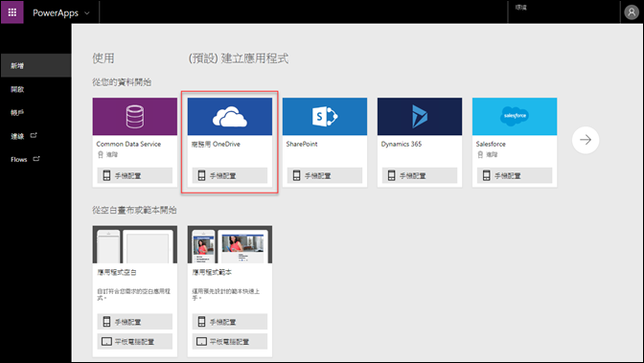Click the Common Data Service database icon
The height and width of the screenshot is (363, 644).
coord(135,116)
